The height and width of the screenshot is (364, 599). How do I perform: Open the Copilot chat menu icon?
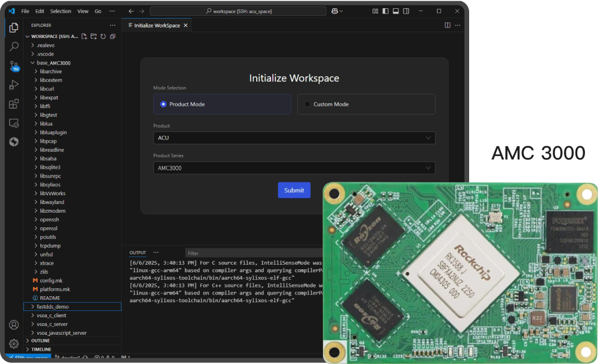pos(336,11)
